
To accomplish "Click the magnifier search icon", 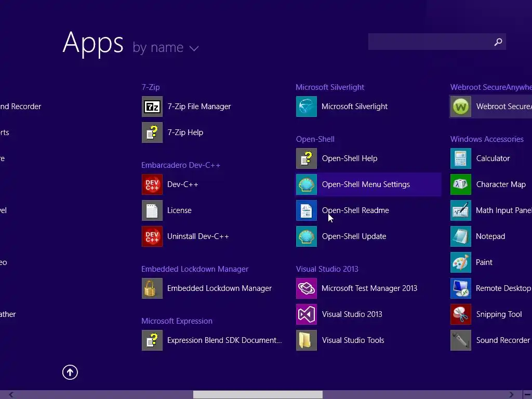I will (498, 42).
